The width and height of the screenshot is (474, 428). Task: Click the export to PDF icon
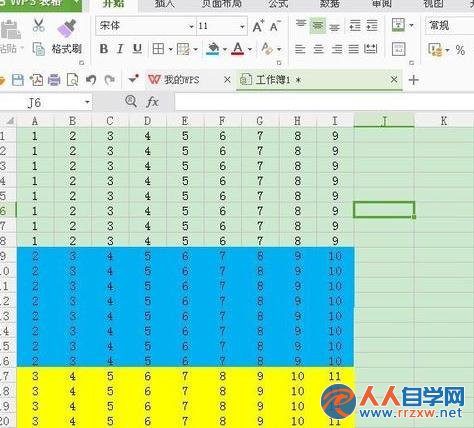click(x=36, y=80)
